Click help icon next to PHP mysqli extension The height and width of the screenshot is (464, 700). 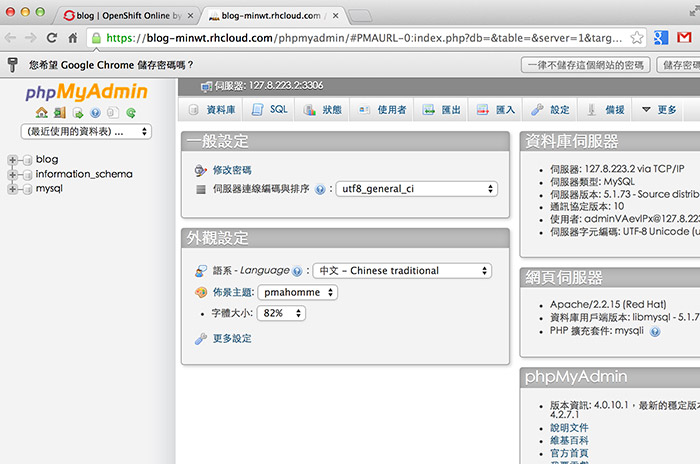coord(655,331)
